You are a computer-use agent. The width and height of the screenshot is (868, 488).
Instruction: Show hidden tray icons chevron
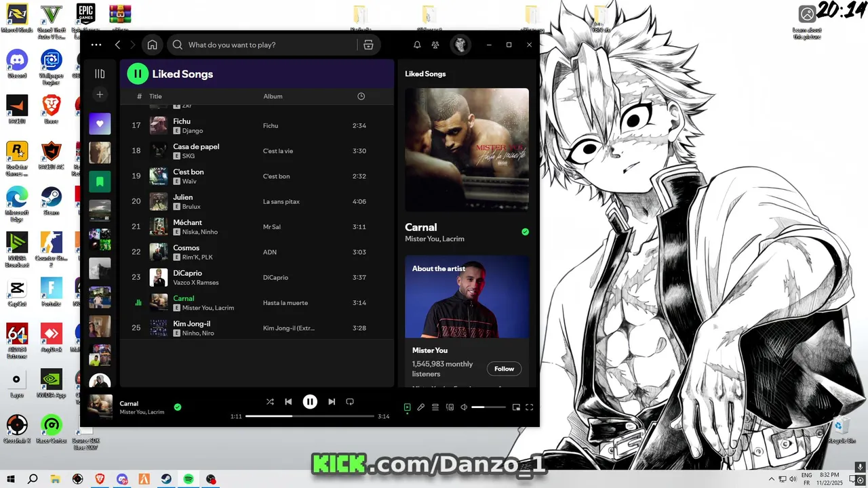[x=771, y=479]
